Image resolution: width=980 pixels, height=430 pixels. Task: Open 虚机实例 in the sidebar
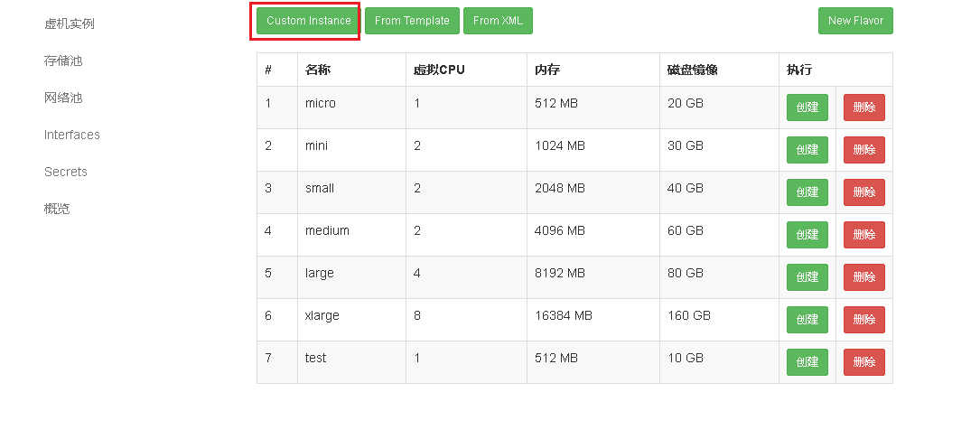70,23
